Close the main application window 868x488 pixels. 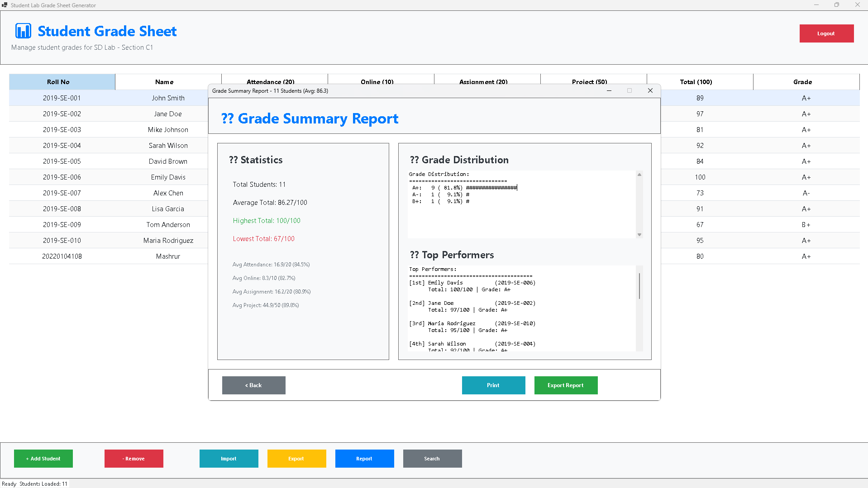[x=858, y=5]
